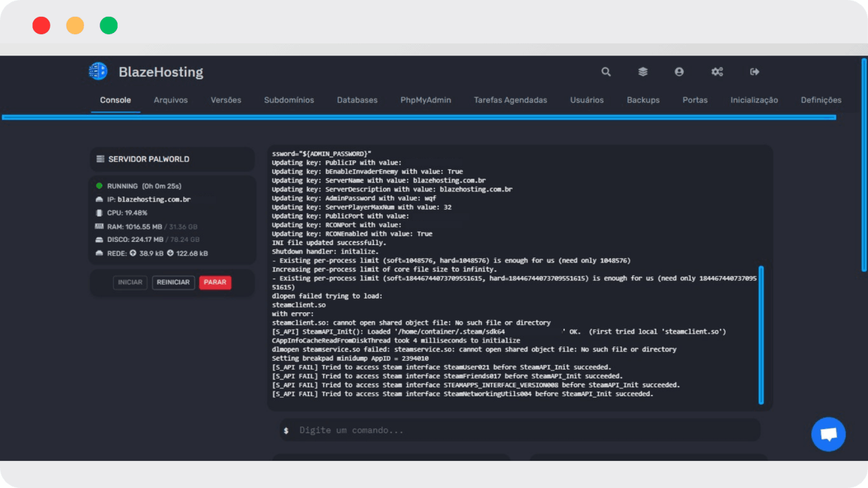Switch to the Console tab
The image size is (868, 488).
coord(115,100)
